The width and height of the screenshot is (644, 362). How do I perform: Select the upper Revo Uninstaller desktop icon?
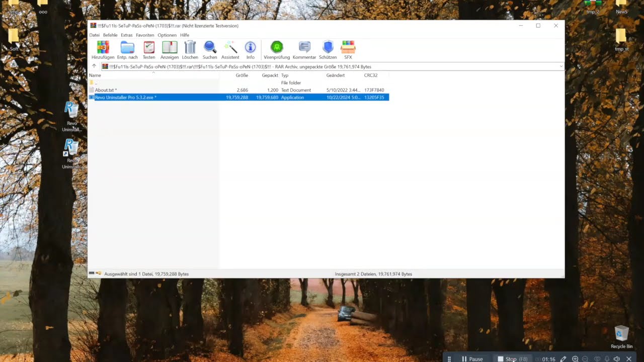pyautogui.click(x=72, y=116)
